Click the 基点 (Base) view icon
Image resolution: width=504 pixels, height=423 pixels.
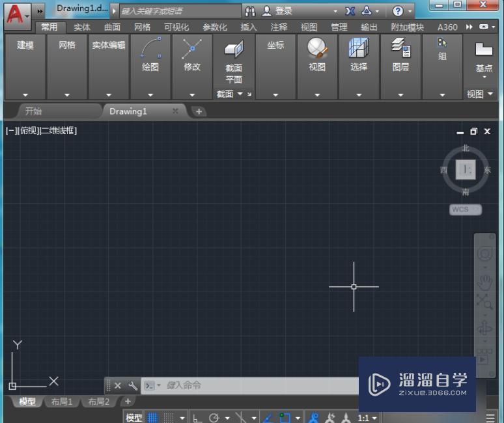point(484,49)
